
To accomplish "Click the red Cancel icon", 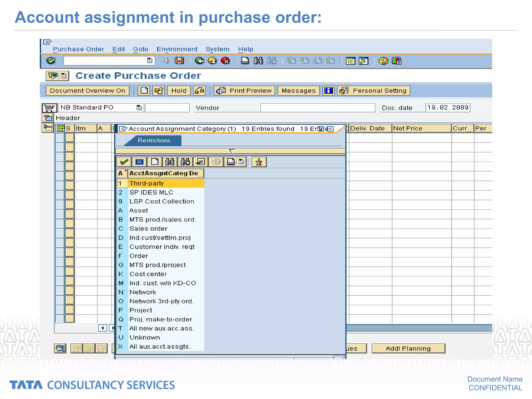I will [225, 61].
